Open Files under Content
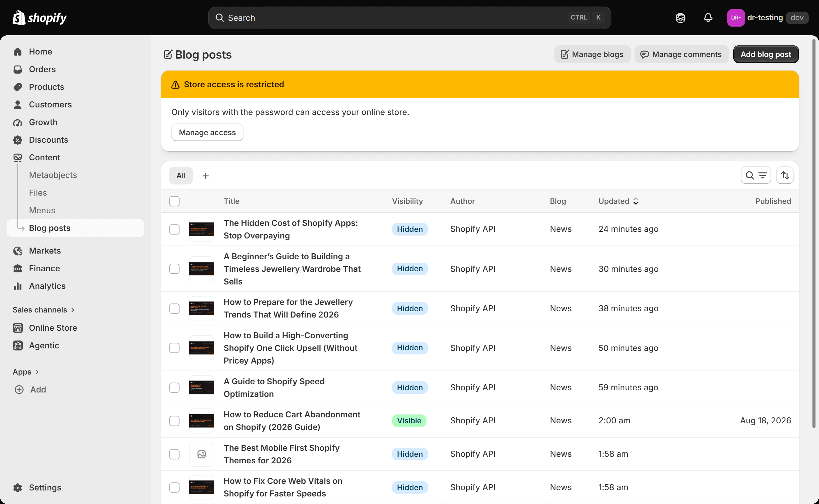The image size is (819, 504). coord(38,193)
